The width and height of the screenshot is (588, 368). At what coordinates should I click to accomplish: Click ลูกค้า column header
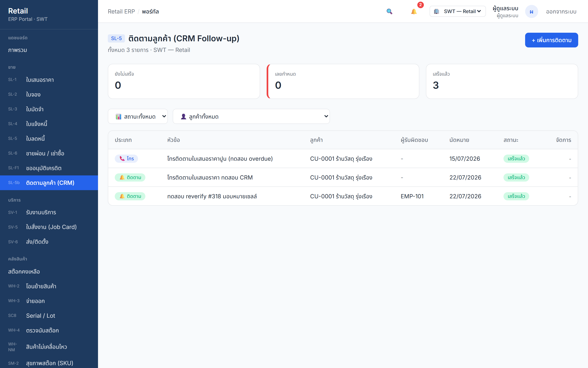tap(316, 140)
